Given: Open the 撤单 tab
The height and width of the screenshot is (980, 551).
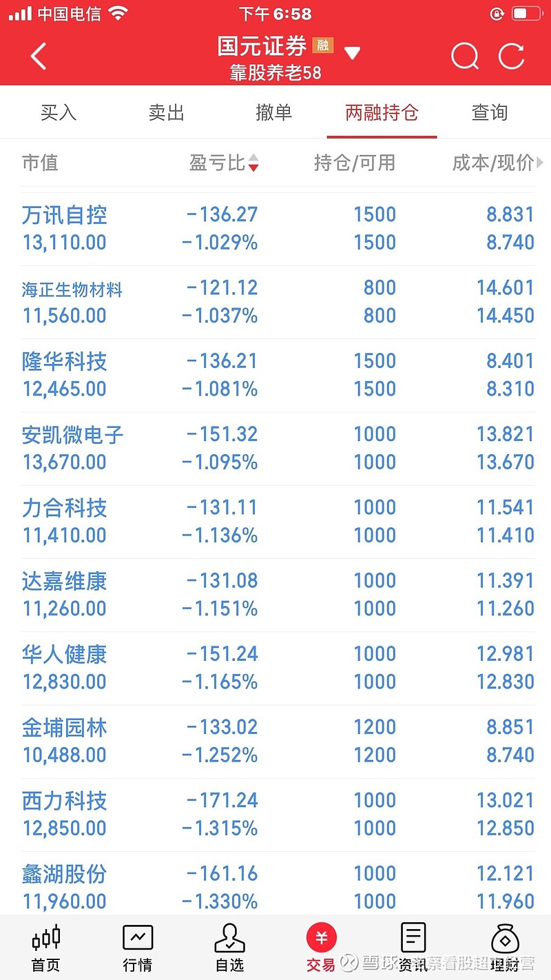Looking at the screenshot, I should click(x=274, y=112).
